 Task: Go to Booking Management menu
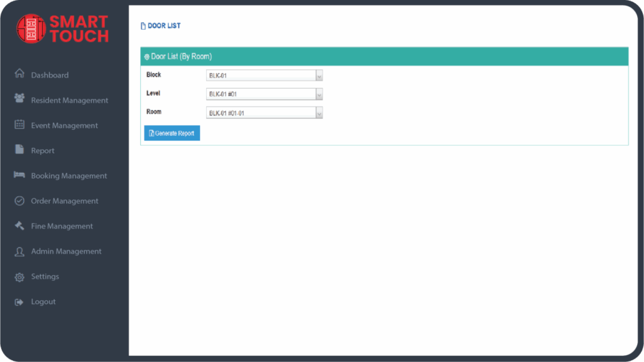tap(69, 176)
